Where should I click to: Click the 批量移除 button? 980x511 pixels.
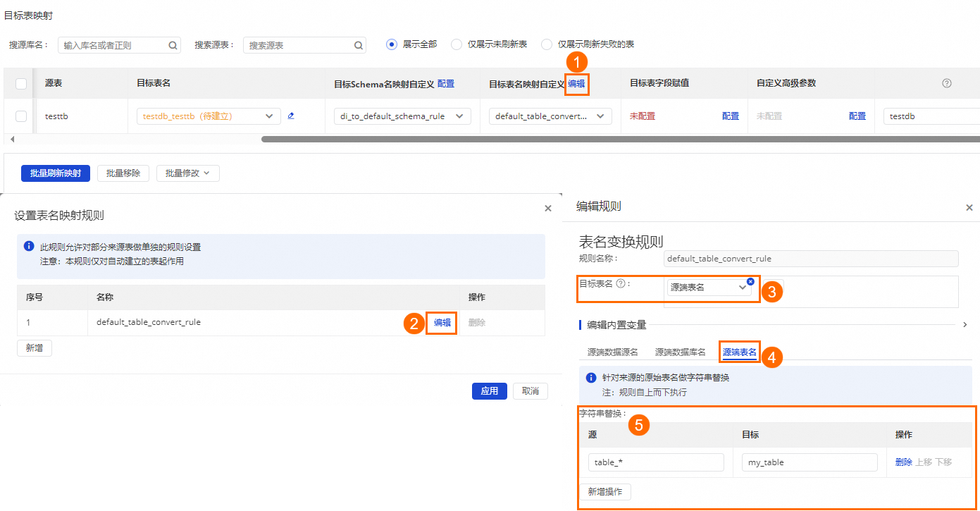pos(123,173)
